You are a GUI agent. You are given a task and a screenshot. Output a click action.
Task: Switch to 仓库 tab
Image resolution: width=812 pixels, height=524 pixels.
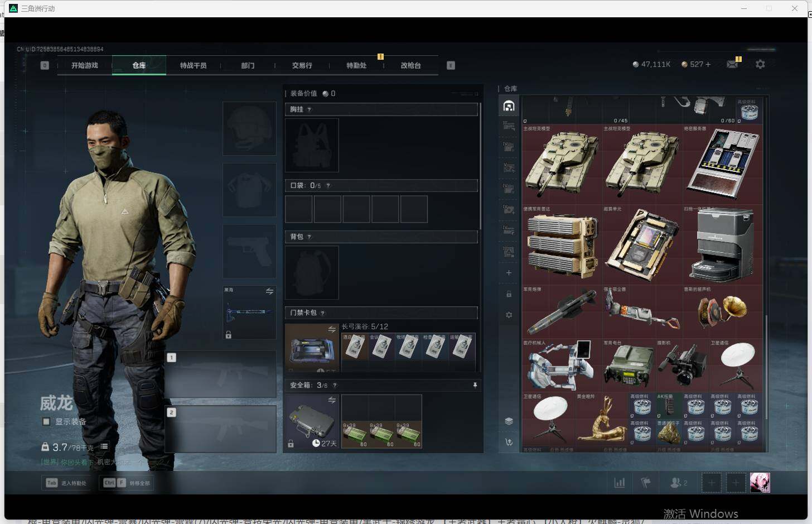[x=139, y=65]
